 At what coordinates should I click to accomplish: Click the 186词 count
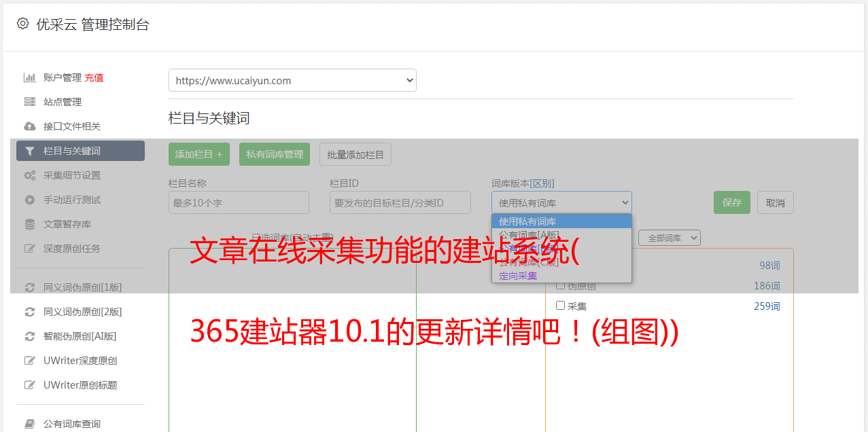click(x=767, y=286)
